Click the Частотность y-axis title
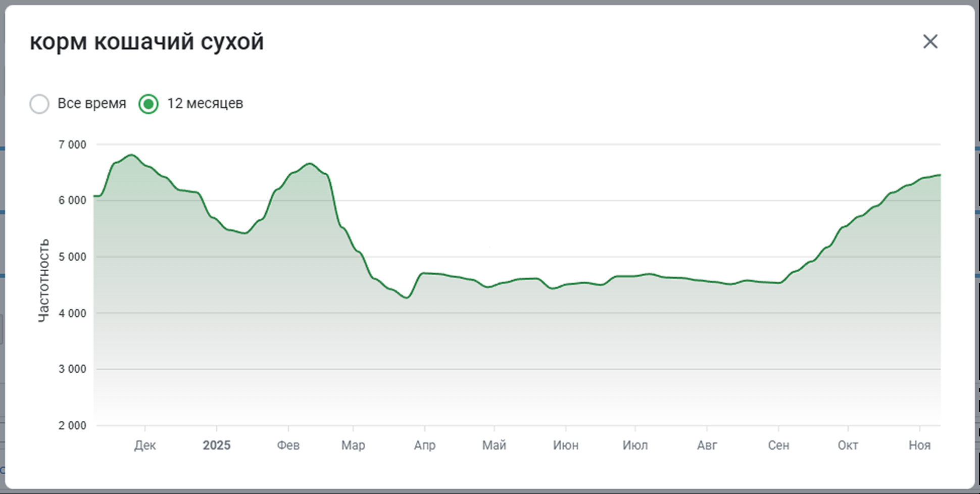 (44, 280)
